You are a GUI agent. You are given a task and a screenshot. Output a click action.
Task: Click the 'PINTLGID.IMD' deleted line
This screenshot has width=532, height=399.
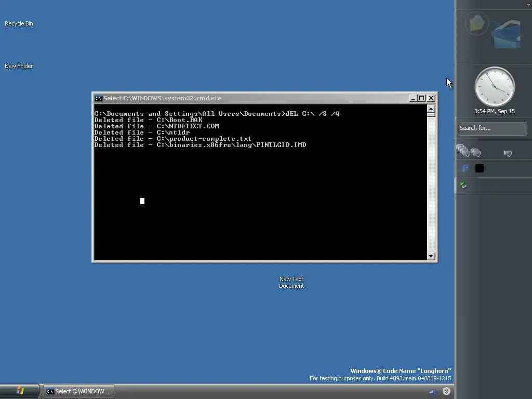200,145
